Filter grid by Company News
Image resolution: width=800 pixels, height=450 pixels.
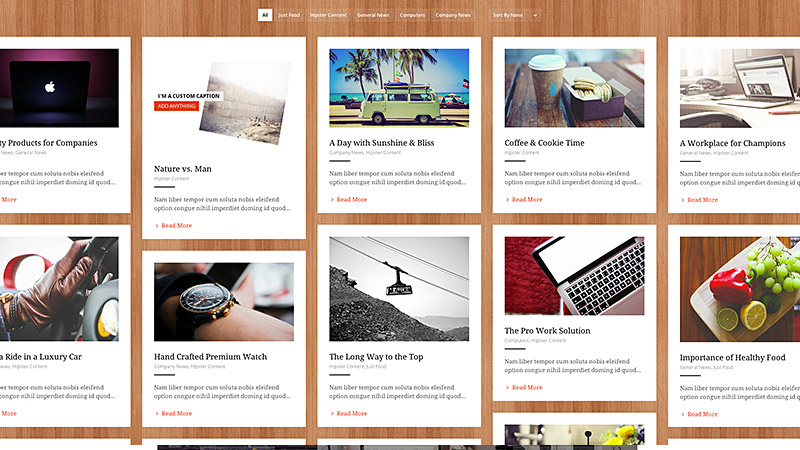point(453,15)
